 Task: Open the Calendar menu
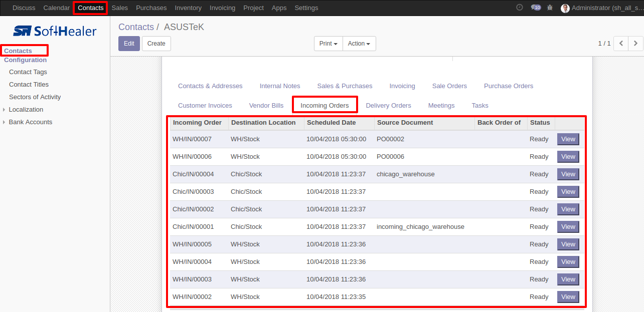[57, 8]
